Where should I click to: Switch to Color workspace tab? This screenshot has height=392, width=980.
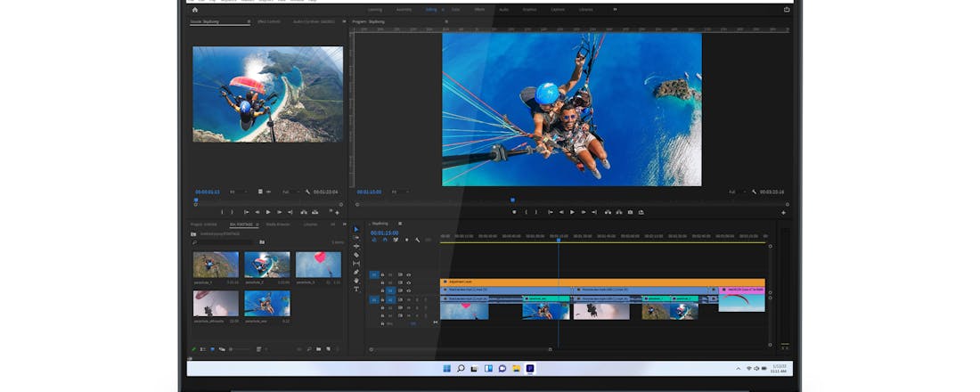(x=455, y=10)
